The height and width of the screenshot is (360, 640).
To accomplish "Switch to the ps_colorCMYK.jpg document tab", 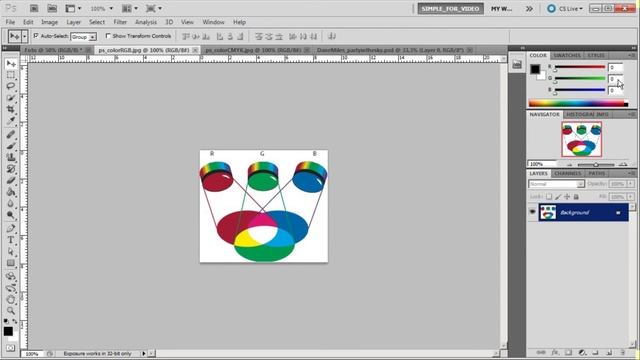I will pos(253,50).
